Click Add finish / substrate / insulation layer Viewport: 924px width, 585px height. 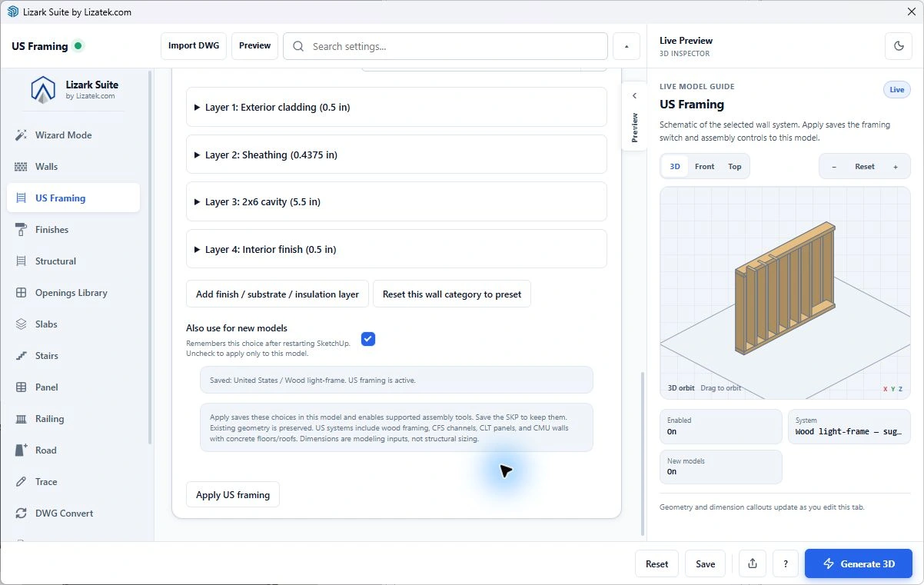(x=278, y=294)
